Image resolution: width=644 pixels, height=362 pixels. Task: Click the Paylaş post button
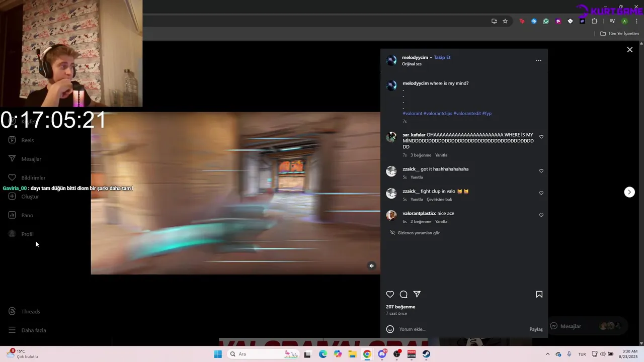point(536,329)
